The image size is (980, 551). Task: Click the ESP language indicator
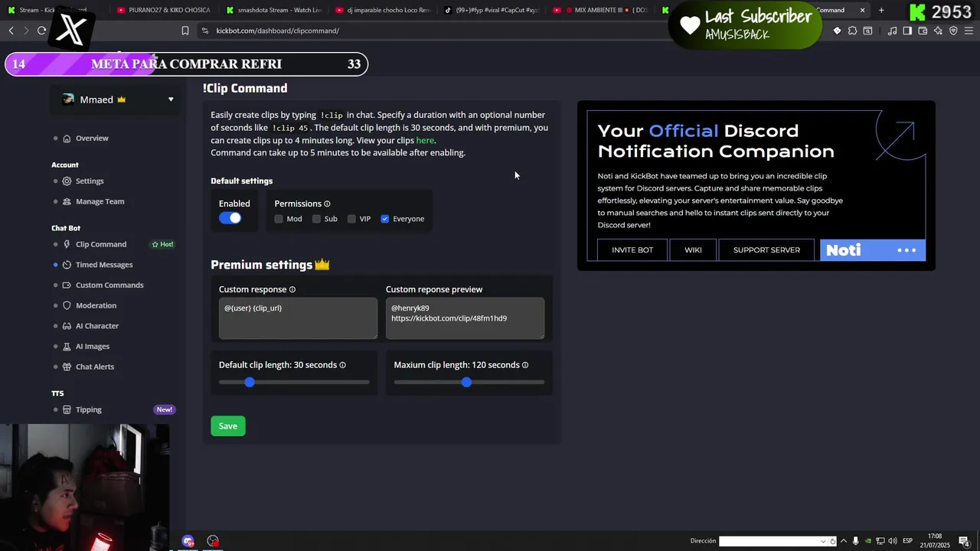click(907, 541)
